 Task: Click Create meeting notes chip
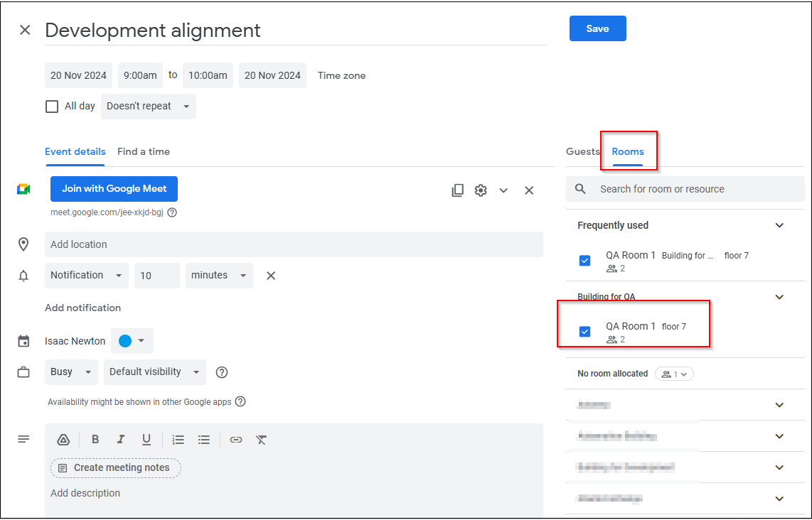[x=115, y=467]
